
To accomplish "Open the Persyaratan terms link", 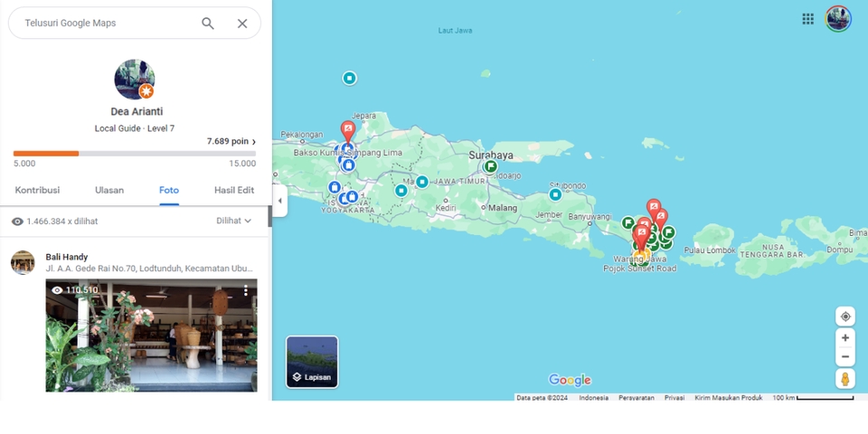I will click(x=636, y=398).
